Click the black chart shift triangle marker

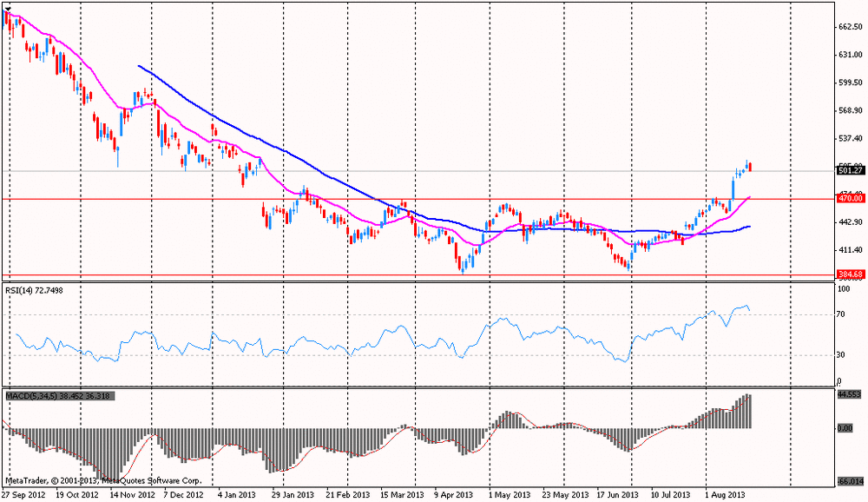click(8, 10)
